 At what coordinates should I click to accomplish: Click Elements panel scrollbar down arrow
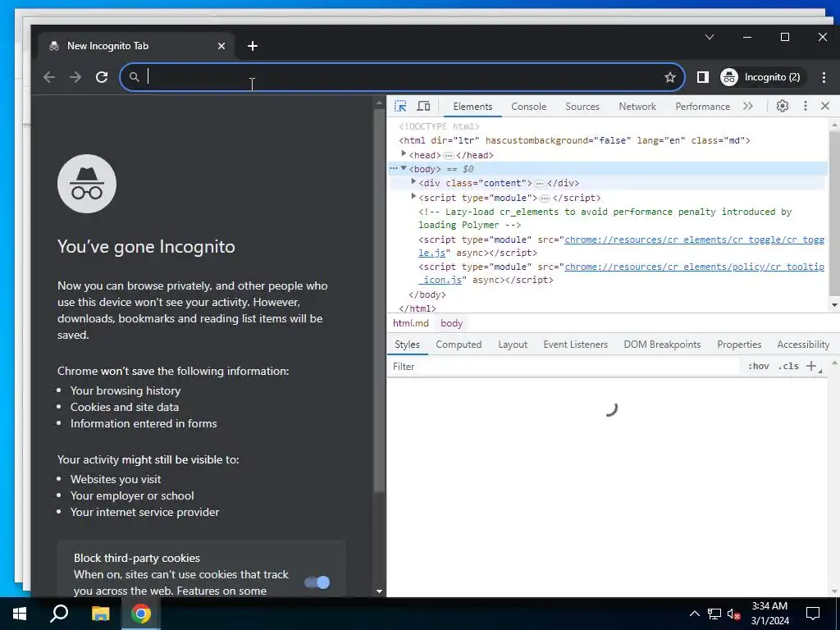pyautogui.click(x=834, y=305)
